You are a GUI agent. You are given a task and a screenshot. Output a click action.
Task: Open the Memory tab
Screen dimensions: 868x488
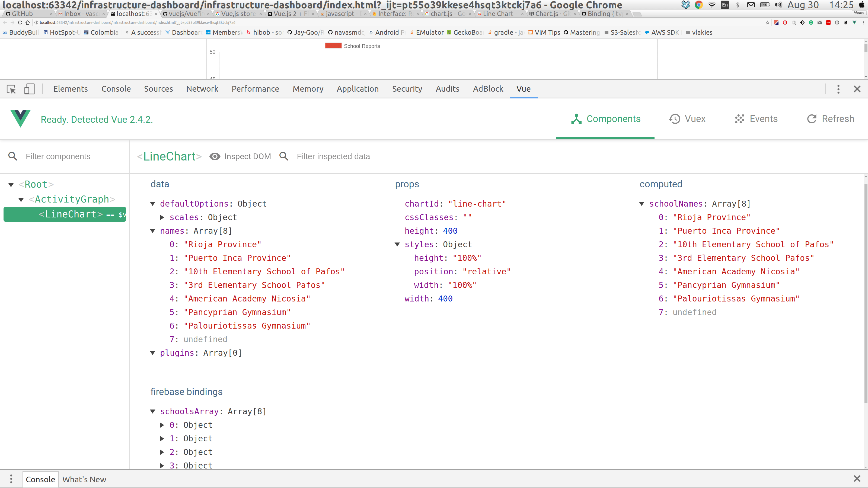click(x=308, y=89)
